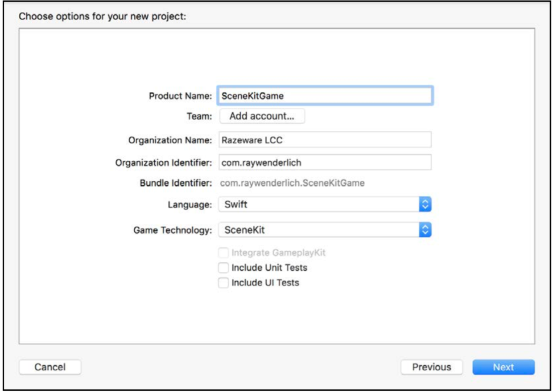Screen dimensions: 553x392
Task: Click the Include UI Tests label
Action: pos(265,282)
